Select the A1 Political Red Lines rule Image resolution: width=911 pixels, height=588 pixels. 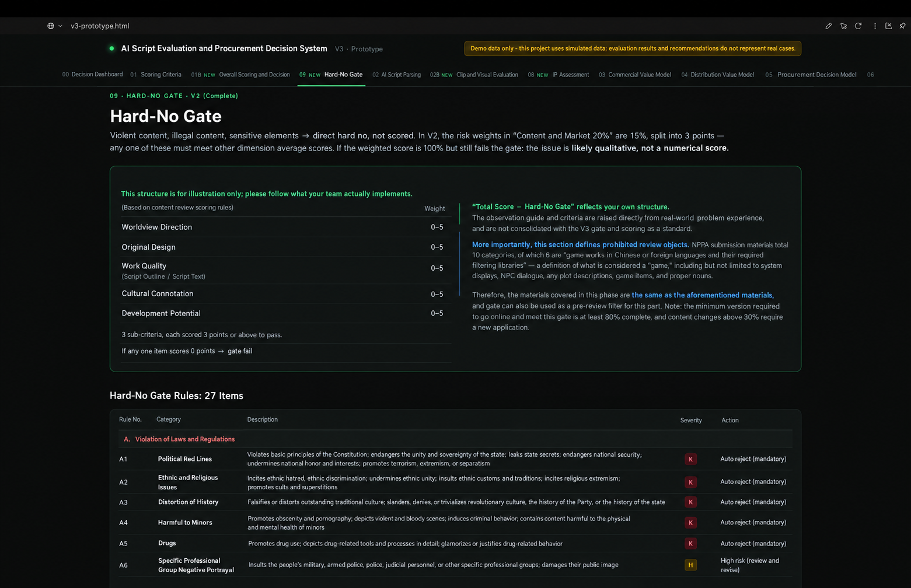point(455,459)
